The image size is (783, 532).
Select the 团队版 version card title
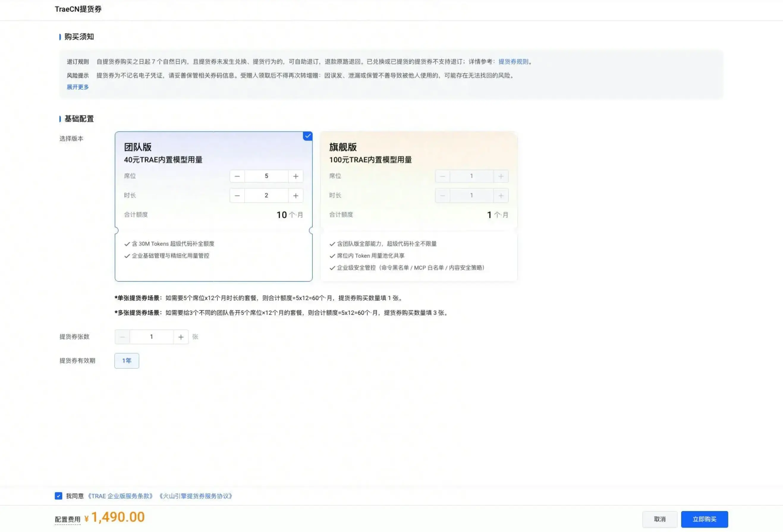137,147
